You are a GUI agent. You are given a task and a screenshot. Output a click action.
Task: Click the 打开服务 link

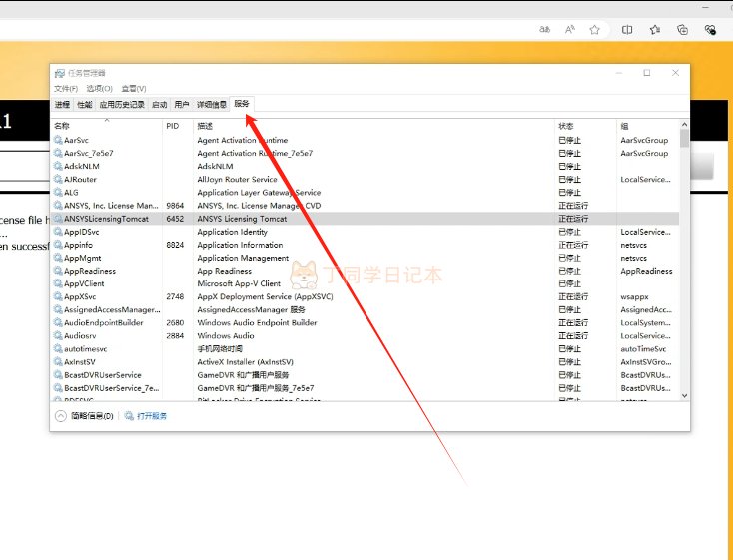152,415
